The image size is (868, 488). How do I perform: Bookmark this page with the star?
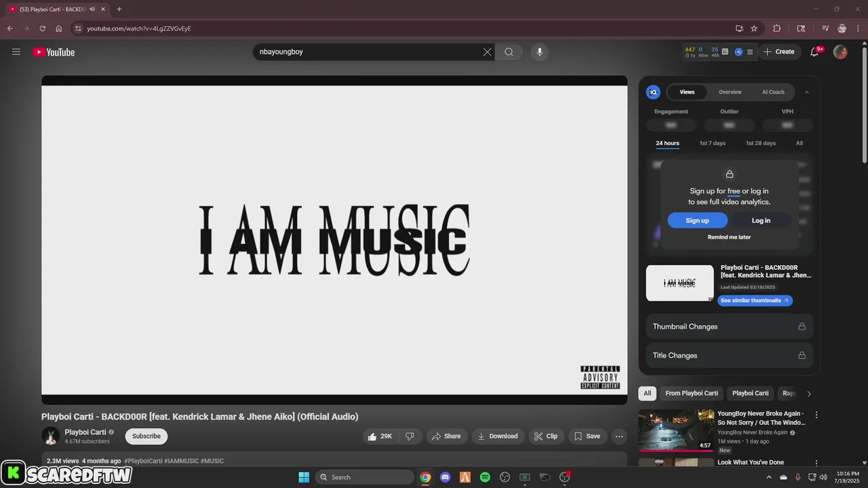(x=754, y=28)
